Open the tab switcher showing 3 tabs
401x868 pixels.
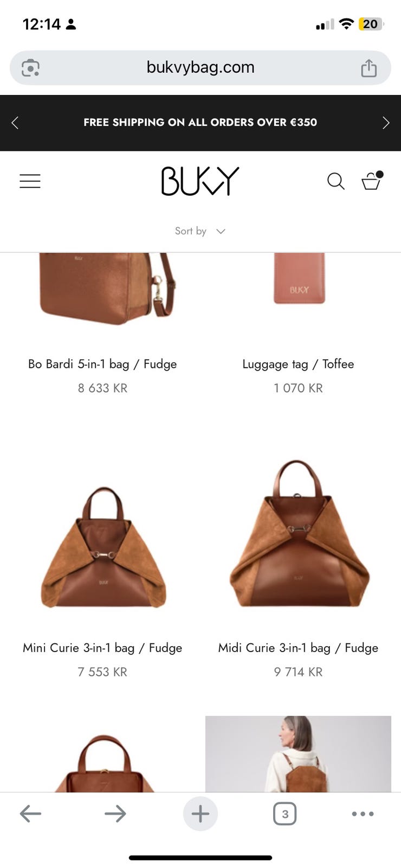[285, 814]
